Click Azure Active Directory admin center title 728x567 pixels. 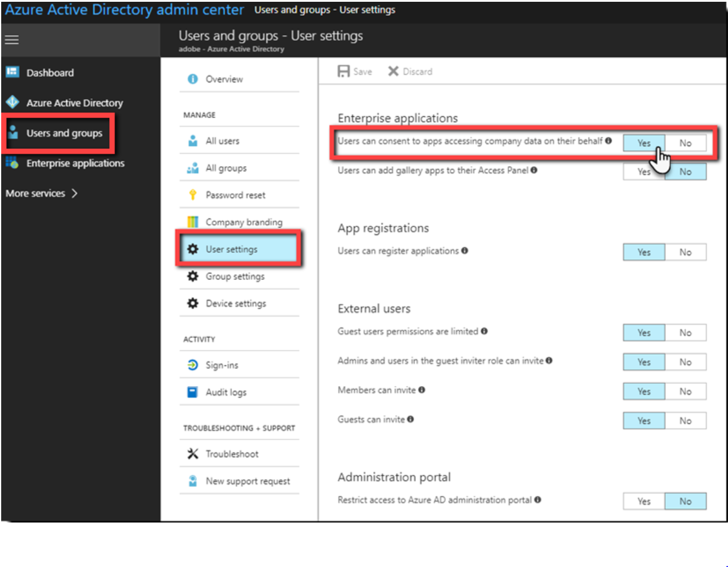point(125,10)
